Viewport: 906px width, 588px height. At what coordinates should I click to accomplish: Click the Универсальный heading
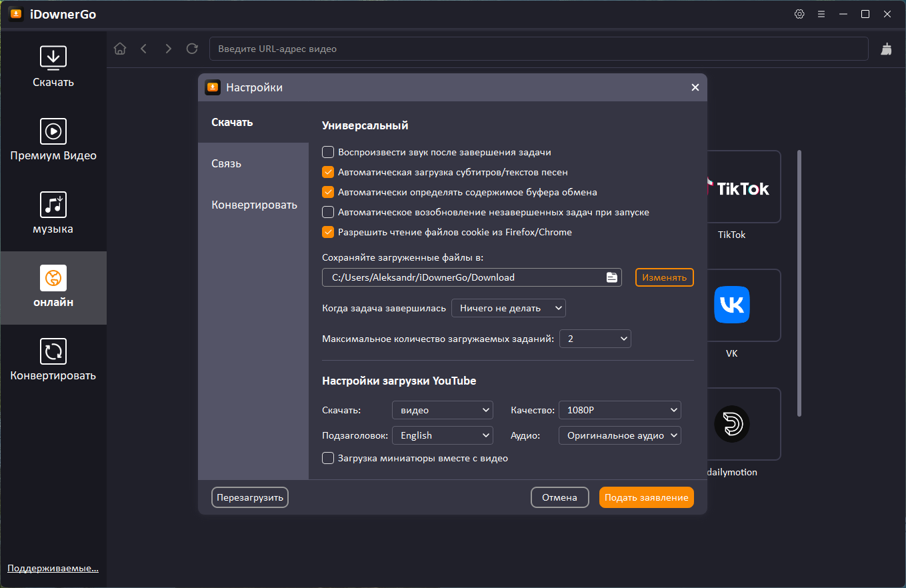coord(365,125)
